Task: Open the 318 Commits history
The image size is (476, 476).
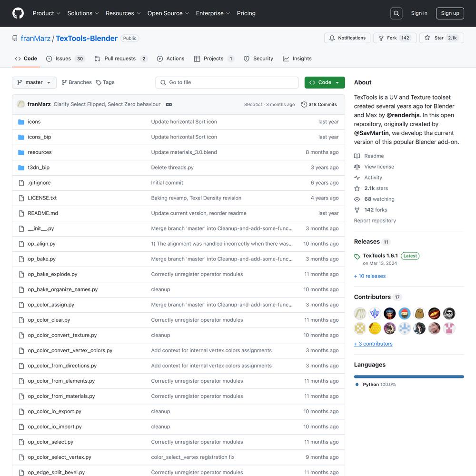Action: [x=319, y=104]
